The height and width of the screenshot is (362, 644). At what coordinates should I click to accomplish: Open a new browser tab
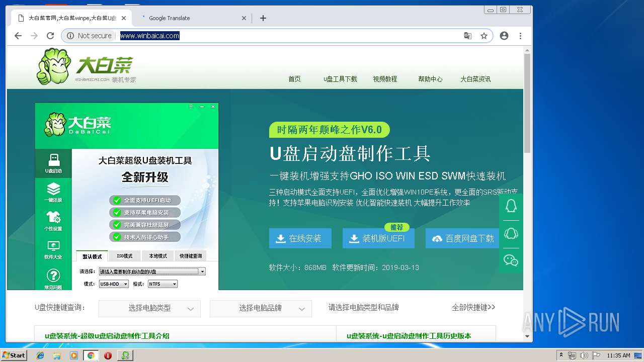pos(263,18)
